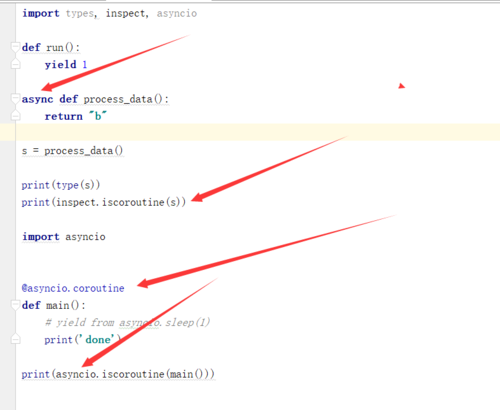Screen dimensions: 500x410
Task: Click the string "b" literal
Action: [98, 116]
